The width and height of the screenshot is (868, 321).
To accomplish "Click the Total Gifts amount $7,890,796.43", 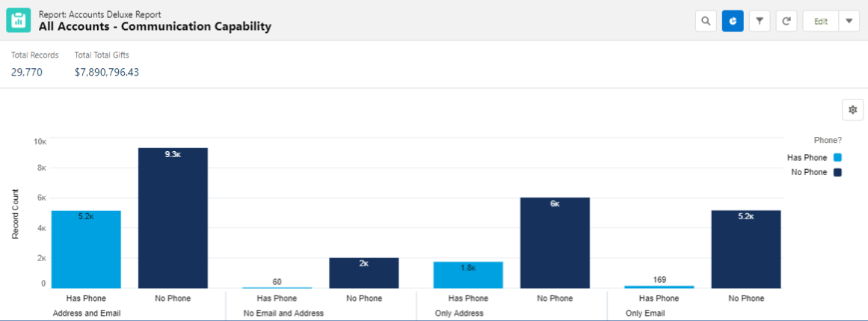I will point(107,73).
